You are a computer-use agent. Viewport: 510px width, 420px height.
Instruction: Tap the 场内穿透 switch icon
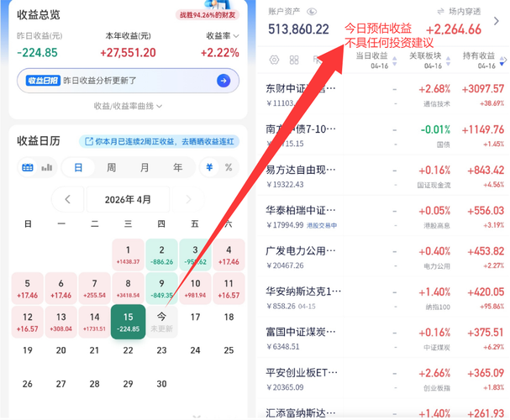click(x=441, y=12)
